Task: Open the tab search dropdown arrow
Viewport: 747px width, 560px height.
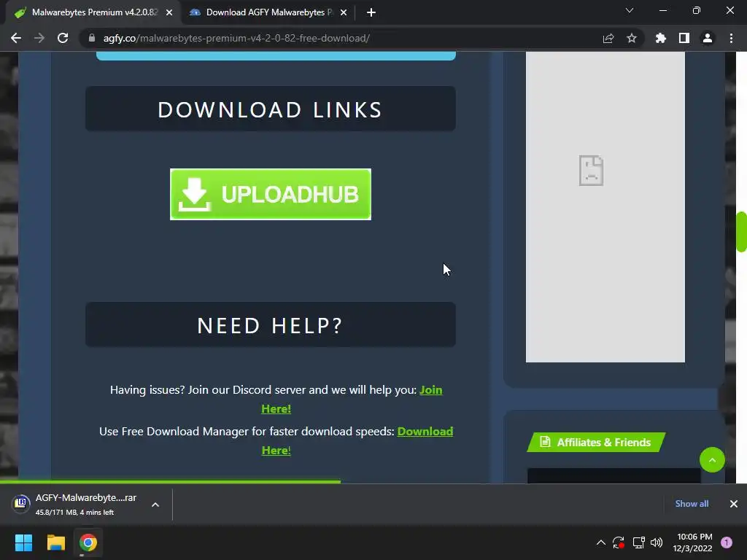Action: click(x=630, y=10)
